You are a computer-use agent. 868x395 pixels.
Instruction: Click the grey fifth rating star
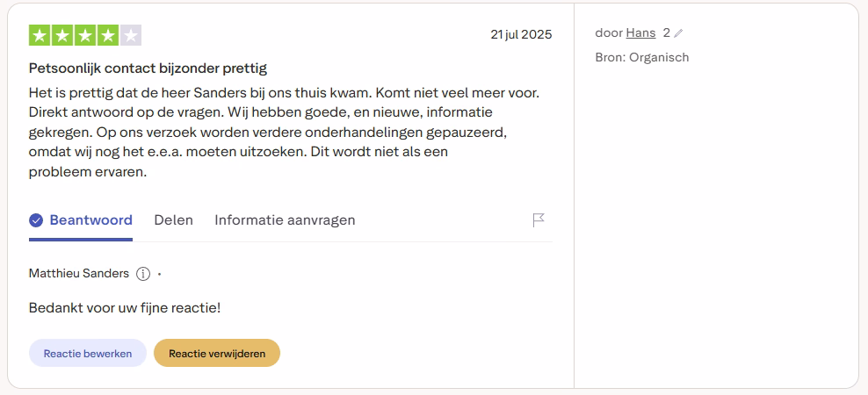pyautogui.click(x=131, y=35)
